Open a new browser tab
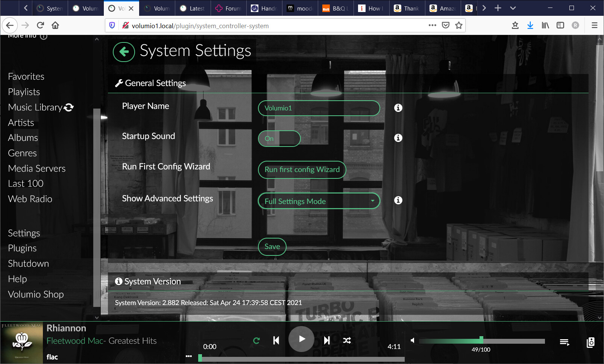Viewport: 604px width, 364px height. coord(498,8)
